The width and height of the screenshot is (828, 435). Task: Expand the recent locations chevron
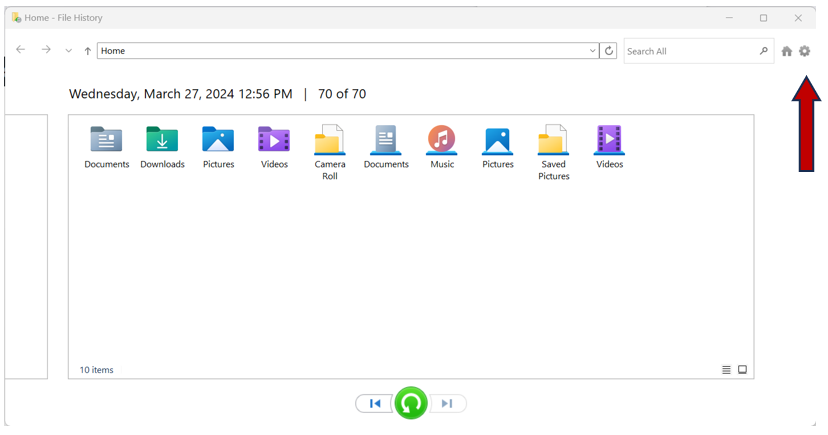pos(68,51)
